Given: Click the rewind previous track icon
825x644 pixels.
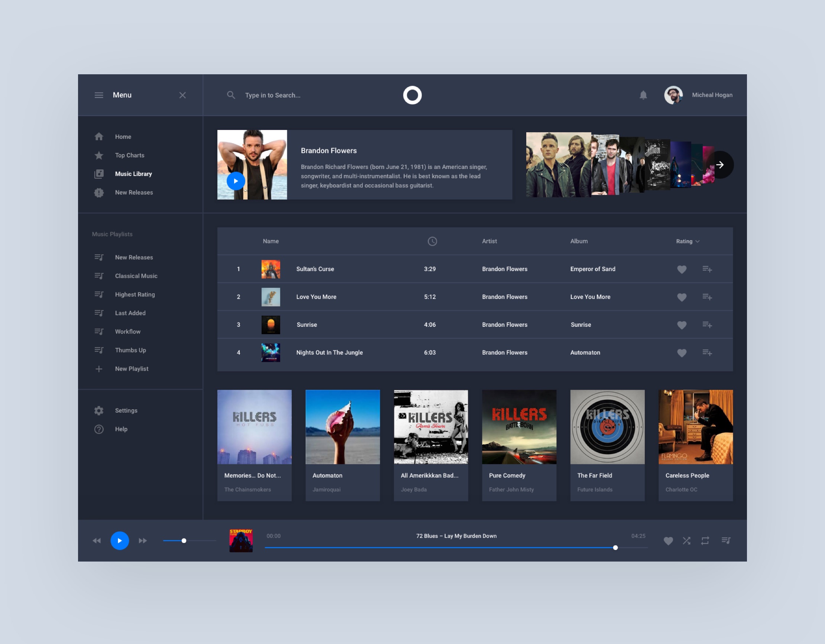Looking at the screenshot, I should (x=97, y=541).
